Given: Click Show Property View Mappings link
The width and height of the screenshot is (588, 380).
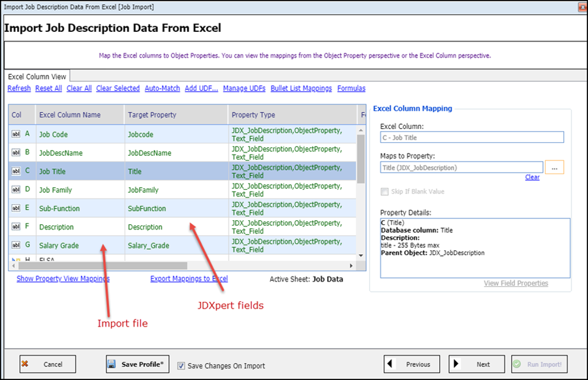Looking at the screenshot, I should point(63,278).
